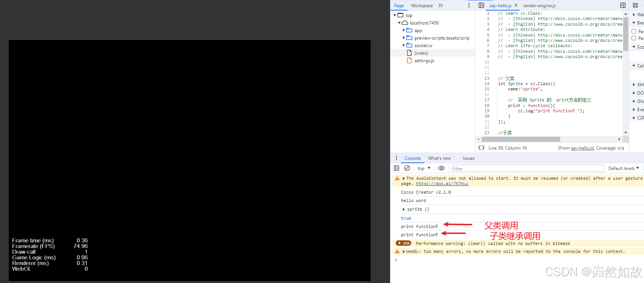Image resolution: width=644 pixels, height=283 pixels.
Task: Expand the preview-scripts/assets folder arrow
Action: [404, 38]
